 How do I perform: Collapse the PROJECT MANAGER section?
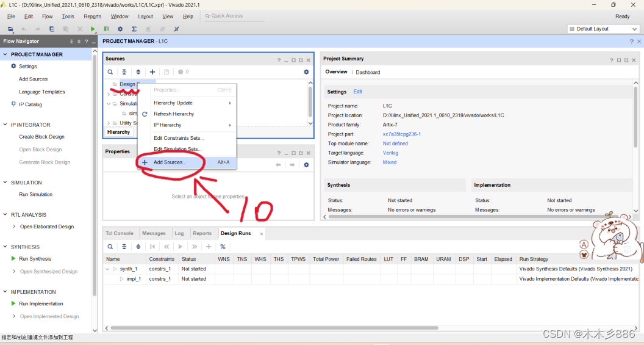point(5,54)
